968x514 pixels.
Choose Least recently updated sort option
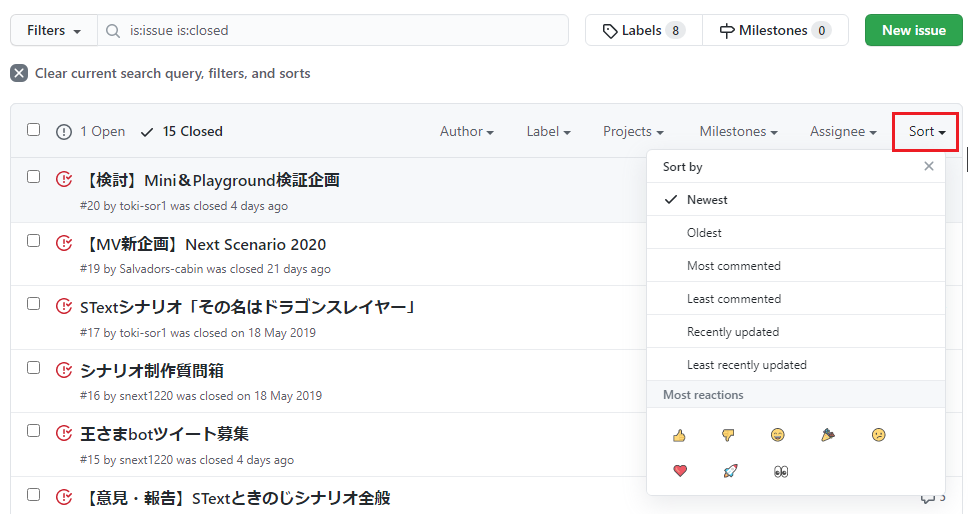[x=796, y=365]
